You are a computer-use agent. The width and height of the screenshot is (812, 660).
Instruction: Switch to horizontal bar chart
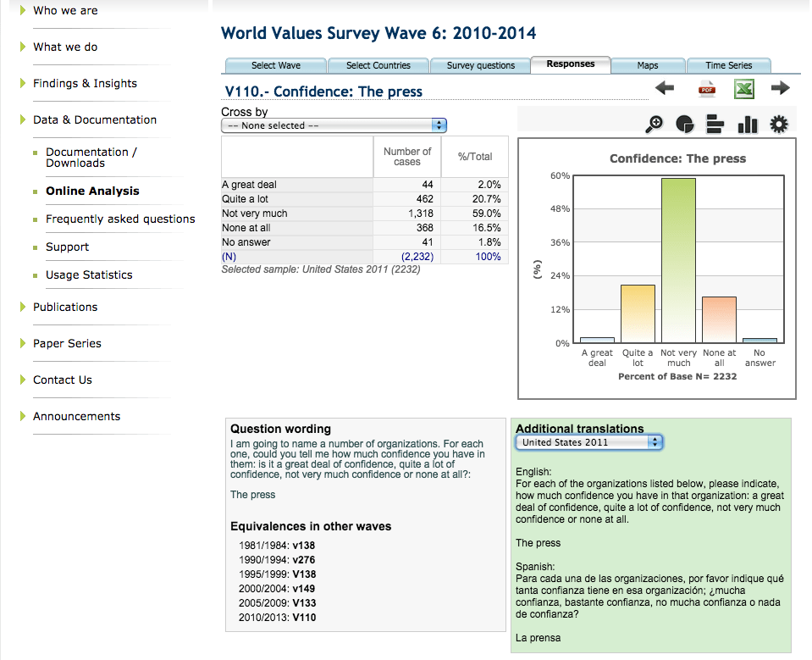(x=715, y=125)
